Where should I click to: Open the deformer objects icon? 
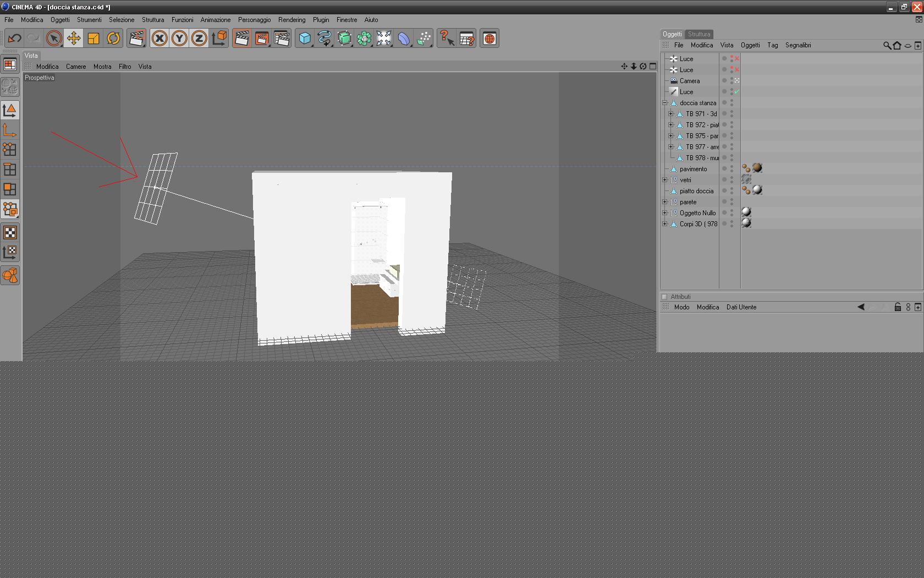(x=404, y=39)
